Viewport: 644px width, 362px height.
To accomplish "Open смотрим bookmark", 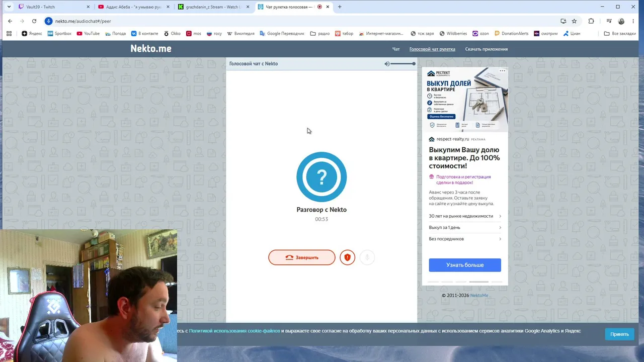I will pos(546,34).
